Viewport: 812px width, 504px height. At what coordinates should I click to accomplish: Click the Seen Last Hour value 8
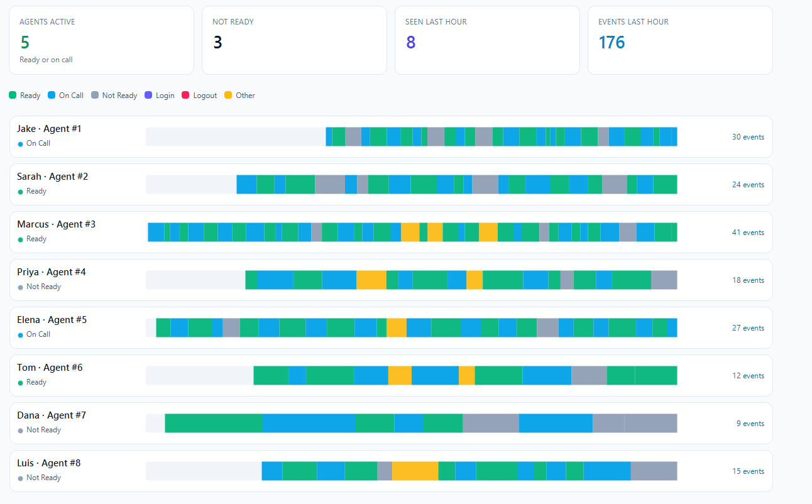click(410, 42)
